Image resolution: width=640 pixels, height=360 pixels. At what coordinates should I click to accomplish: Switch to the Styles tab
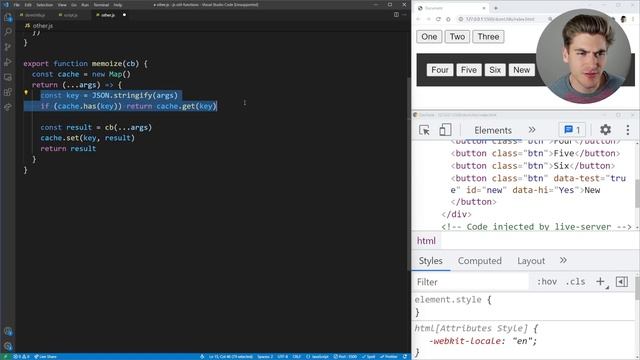coord(431,261)
